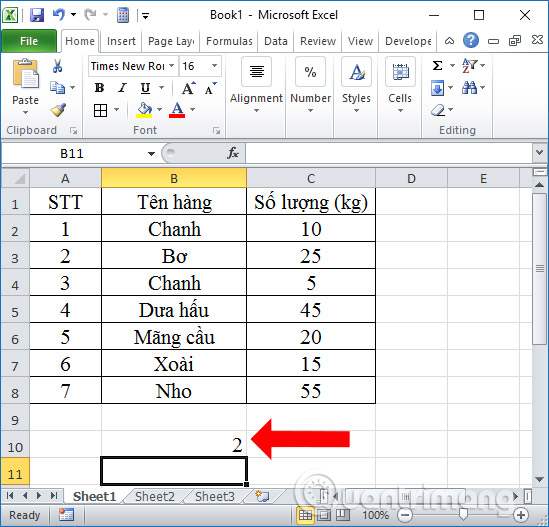
Task: Open Fill Color dropdown arrow
Action: [160, 110]
